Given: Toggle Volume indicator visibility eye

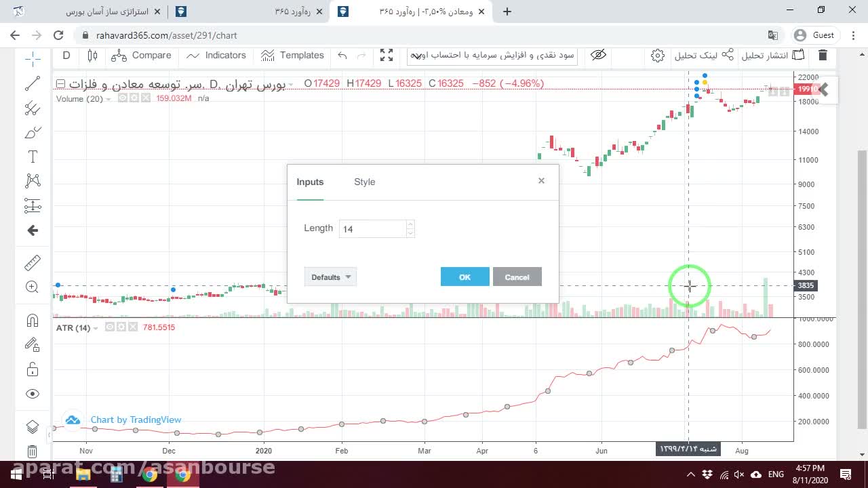Looking at the screenshot, I should pyautogui.click(x=123, y=98).
